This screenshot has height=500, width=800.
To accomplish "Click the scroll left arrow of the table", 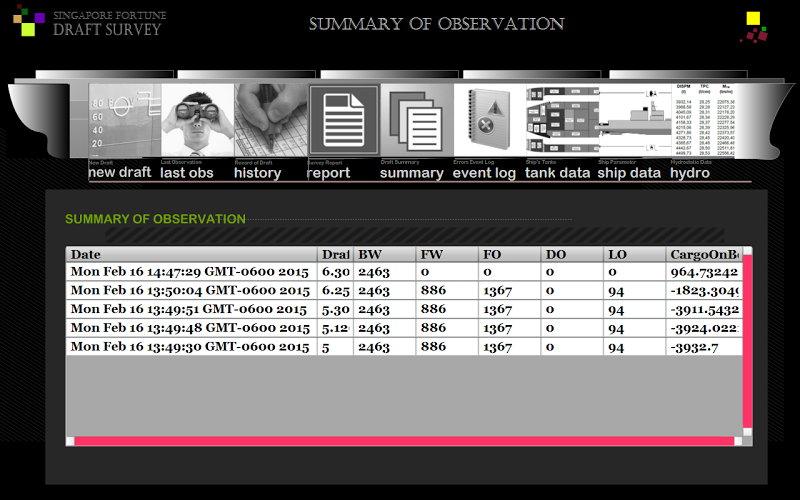I will (70, 441).
